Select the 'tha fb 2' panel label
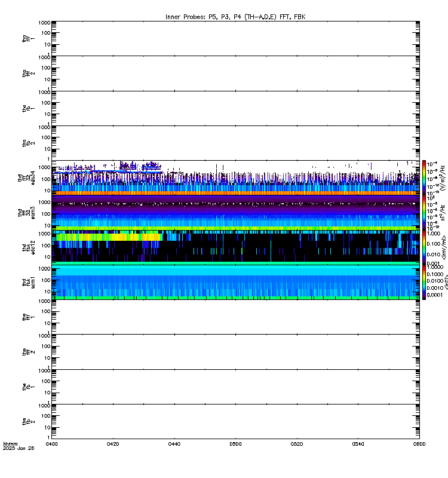The width and height of the screenshot is (448, 478). tap(28, 143)
